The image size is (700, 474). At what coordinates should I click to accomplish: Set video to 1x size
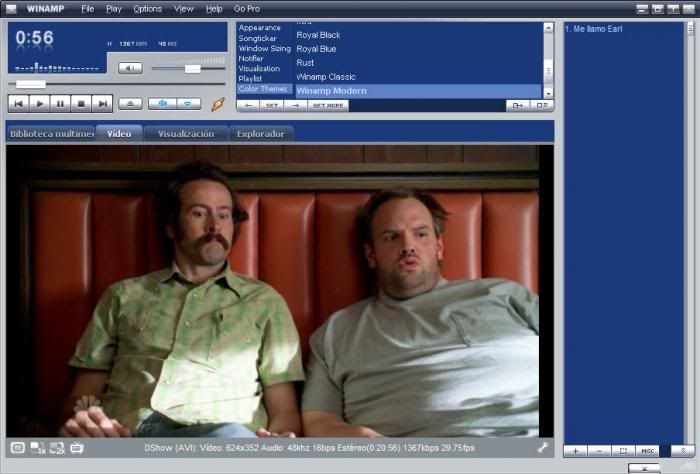pos(38,448)
